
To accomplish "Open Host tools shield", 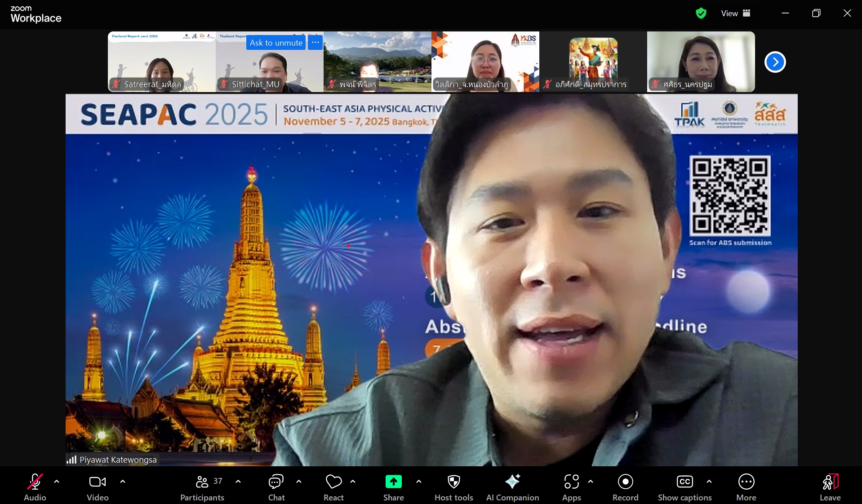I will [453, 486].
